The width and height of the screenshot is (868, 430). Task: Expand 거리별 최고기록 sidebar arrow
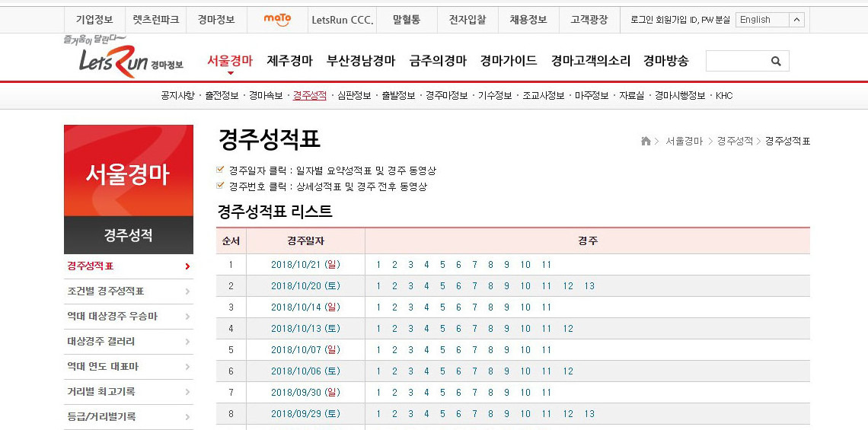[187, 392]
